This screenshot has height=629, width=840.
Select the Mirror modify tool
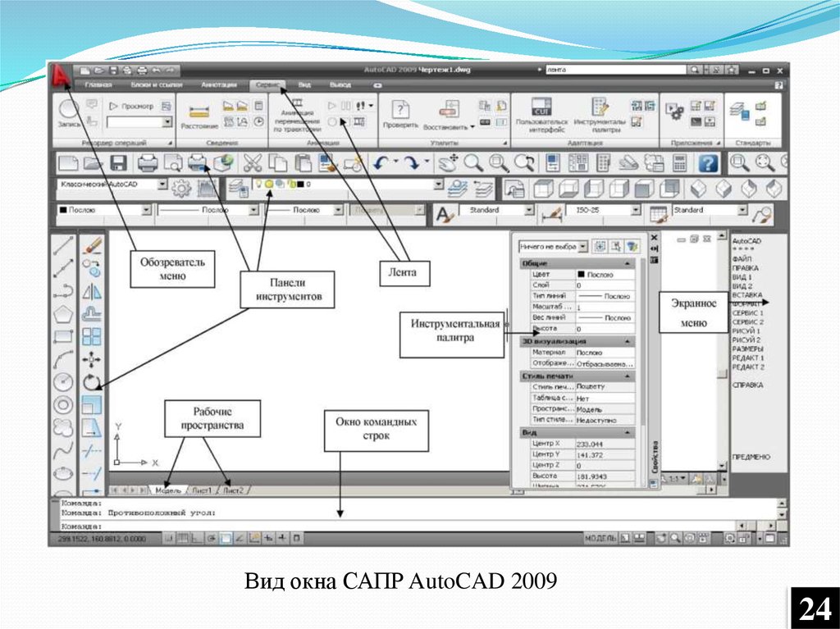pos(92,291)
